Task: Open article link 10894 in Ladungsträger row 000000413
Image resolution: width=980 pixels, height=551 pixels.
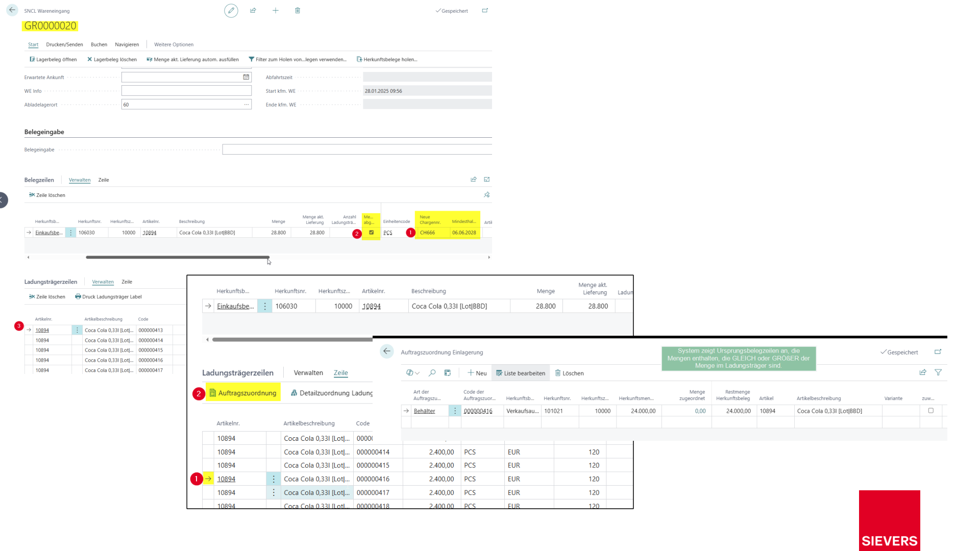Action: (x=42, y=330)
